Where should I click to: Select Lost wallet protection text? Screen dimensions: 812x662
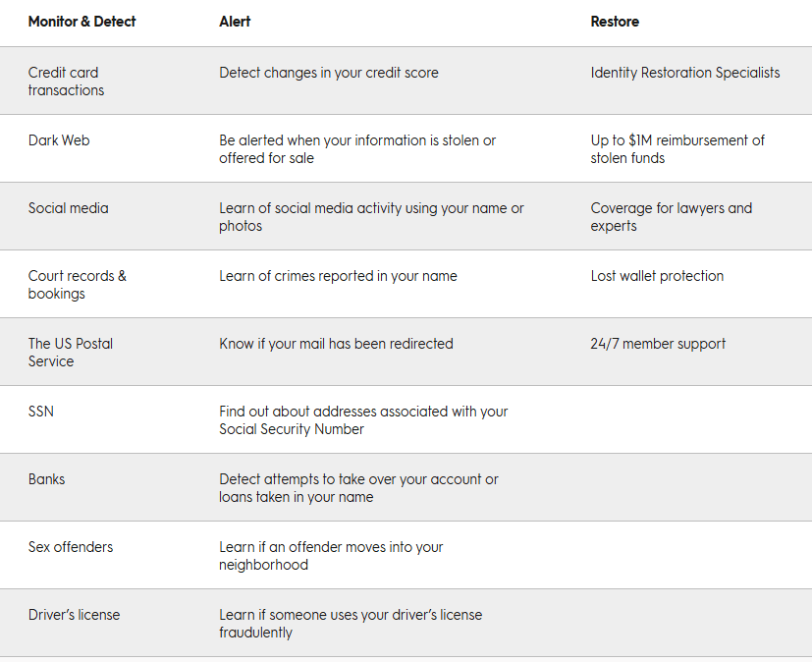click(657, 276)
